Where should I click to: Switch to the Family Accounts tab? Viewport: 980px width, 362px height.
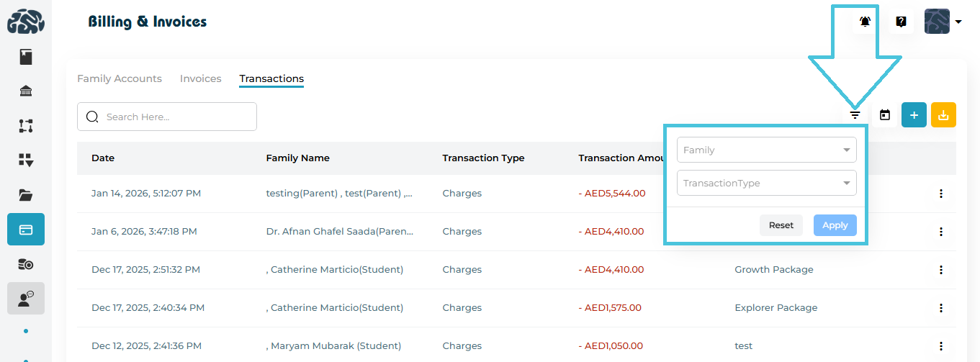120,78
